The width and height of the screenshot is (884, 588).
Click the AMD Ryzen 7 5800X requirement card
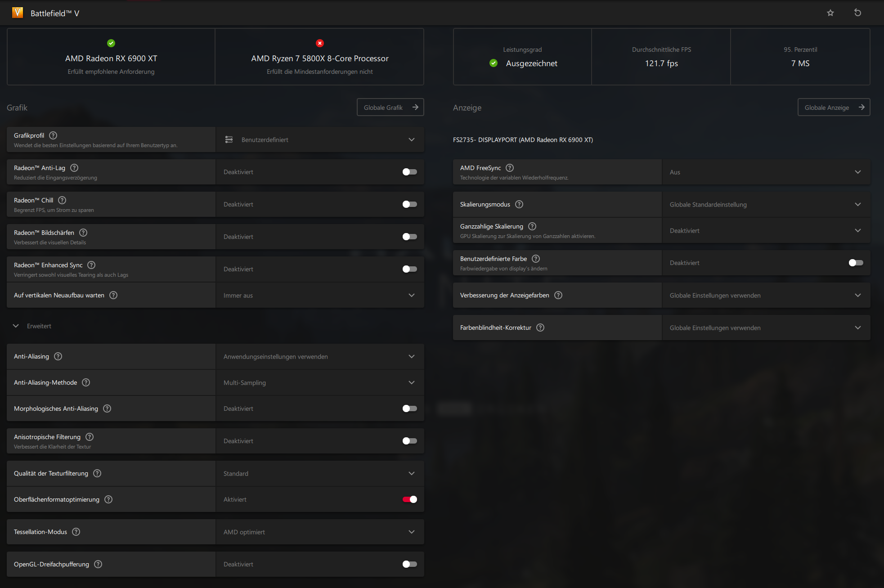(319, 57)
